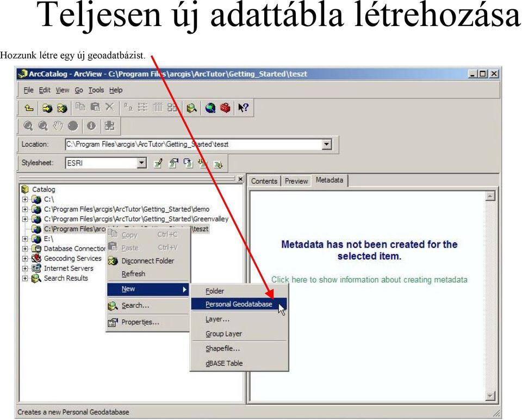Expand the E:\ drive node

pyautogui.click(x=25, y=238)
